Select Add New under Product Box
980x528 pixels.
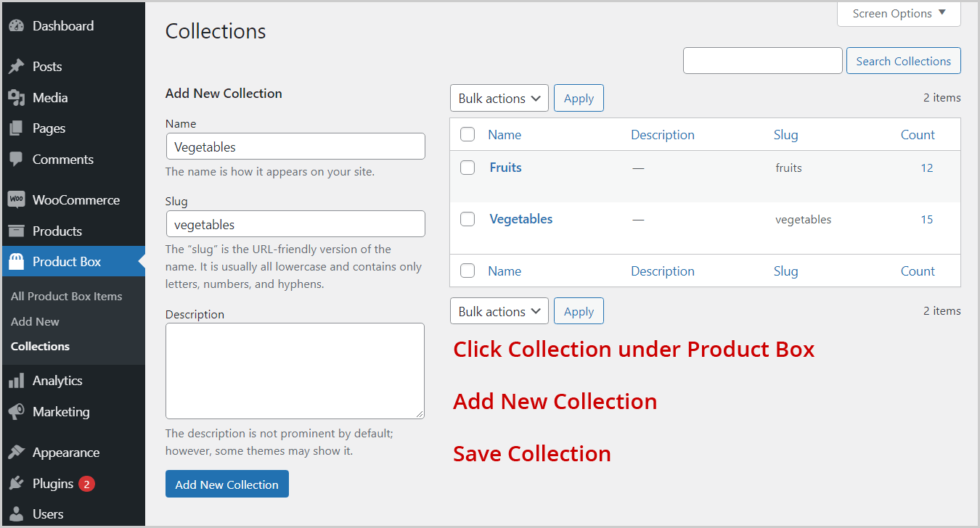(35, 322)
